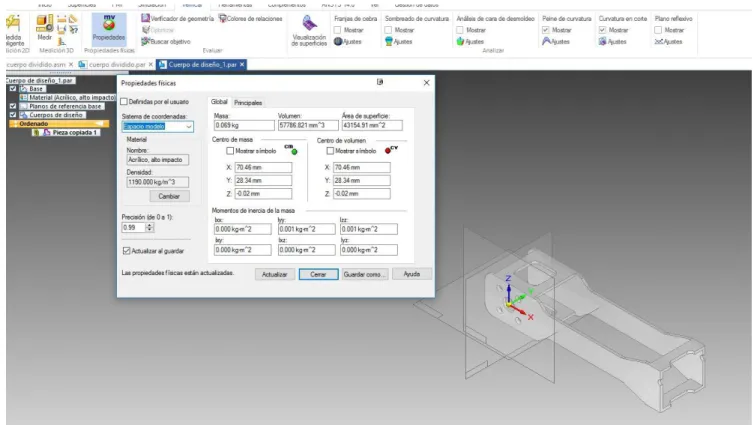Check Definidas por el usuario

tap(124, 101)
